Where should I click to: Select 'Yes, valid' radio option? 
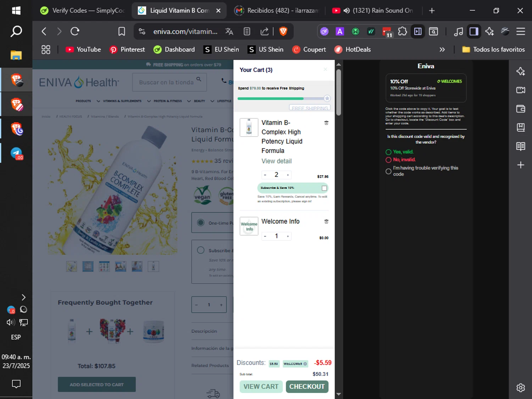[x=388, y=152]
